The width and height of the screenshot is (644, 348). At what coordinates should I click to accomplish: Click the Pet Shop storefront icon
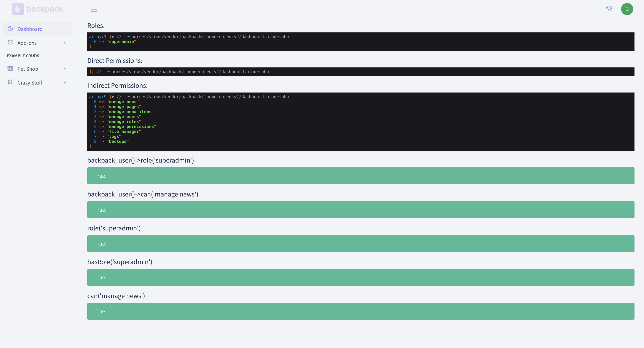(x=10, y=69)
